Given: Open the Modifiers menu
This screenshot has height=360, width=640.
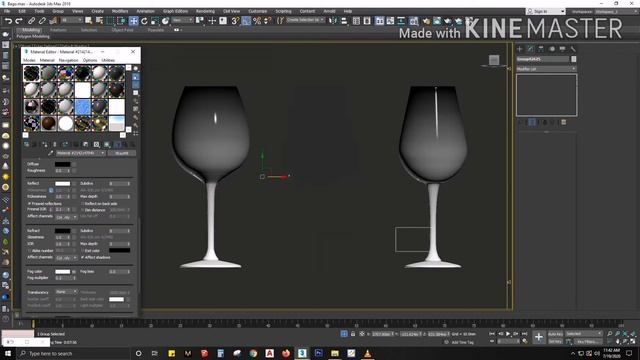Looking at the screenshot, I should 120,11.
